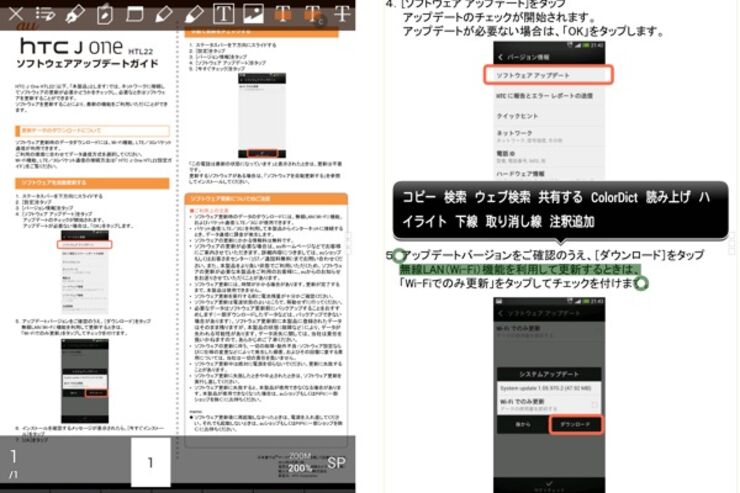Image resolution: width=740 pixels, height=493 pixels.
Task: Tap the text アップデートバージョンをご確認のうえ
Action: [x=496, y=255]
